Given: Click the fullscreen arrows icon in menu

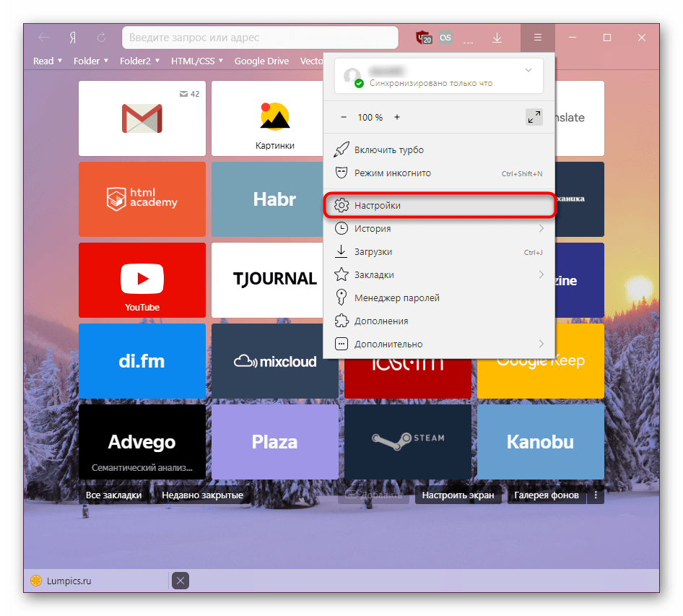Looking at the screenshot, I should click(x=534, y=117).
